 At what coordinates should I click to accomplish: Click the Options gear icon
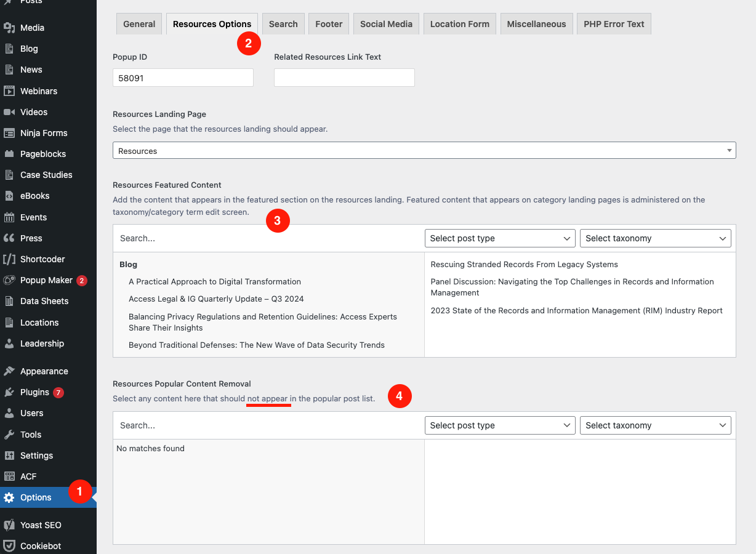[9, 497]
